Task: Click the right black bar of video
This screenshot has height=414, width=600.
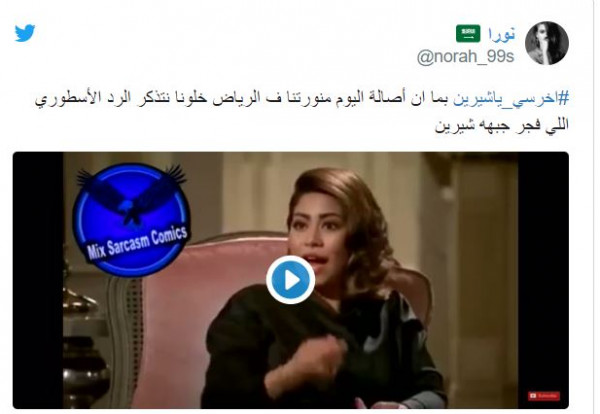Action: click(543, 280)
